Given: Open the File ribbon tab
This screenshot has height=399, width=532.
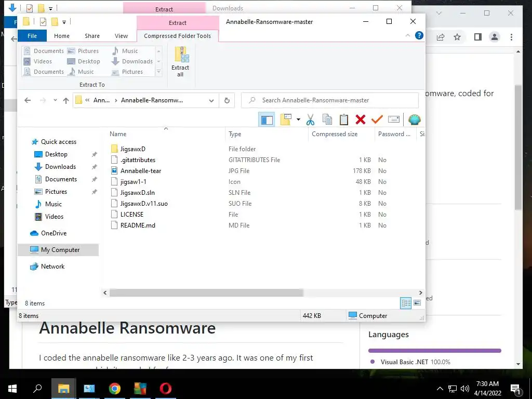Looking at the screenshot, I should click(x=32, y=36).
